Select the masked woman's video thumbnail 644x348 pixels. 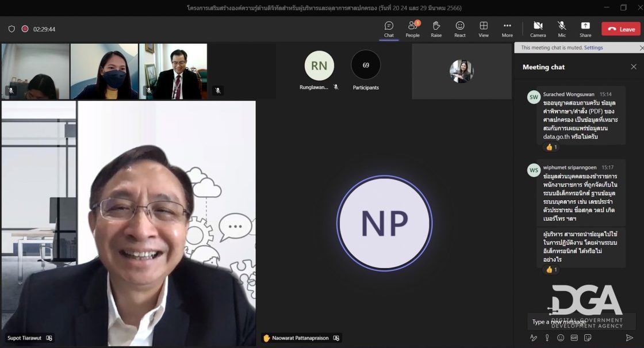click(x=104, y=71)
